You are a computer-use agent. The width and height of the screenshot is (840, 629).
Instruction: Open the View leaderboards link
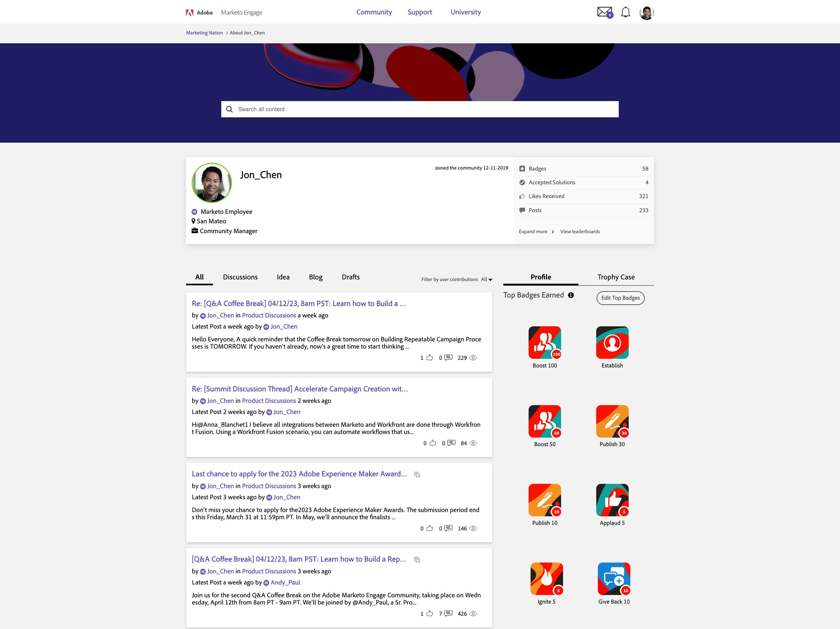[x=580, y=232]
